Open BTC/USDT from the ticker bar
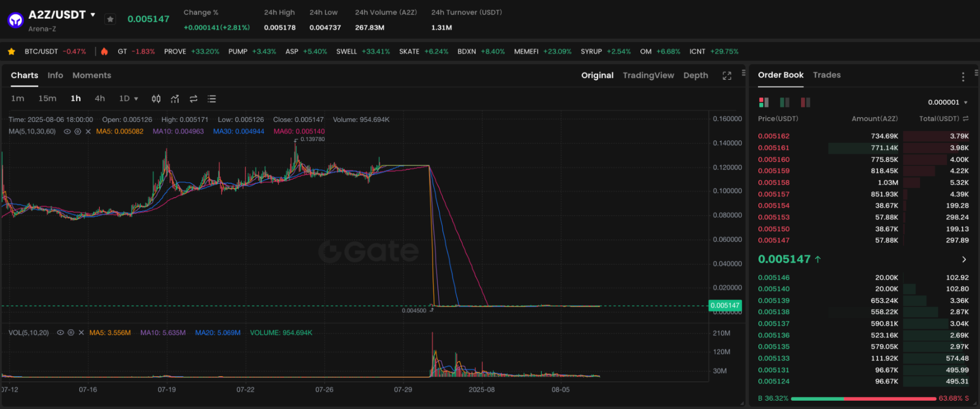The width and height of the screenshot is (980, 409). pos(55,51)
